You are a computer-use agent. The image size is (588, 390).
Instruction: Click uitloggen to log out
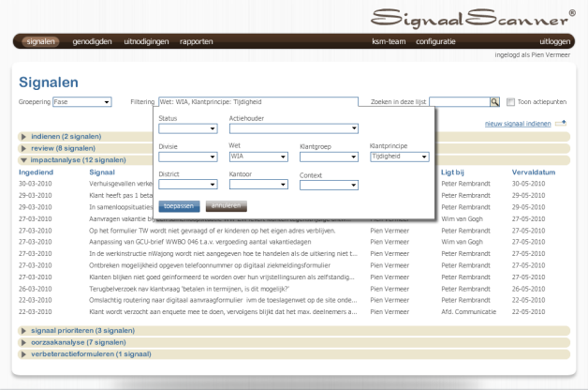554,41
